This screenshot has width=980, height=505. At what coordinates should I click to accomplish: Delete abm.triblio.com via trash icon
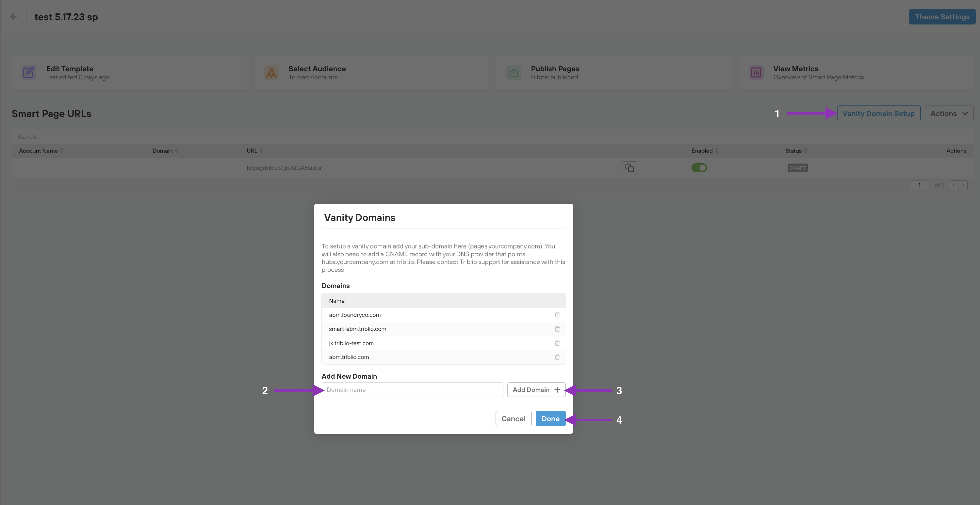point(557,357)
